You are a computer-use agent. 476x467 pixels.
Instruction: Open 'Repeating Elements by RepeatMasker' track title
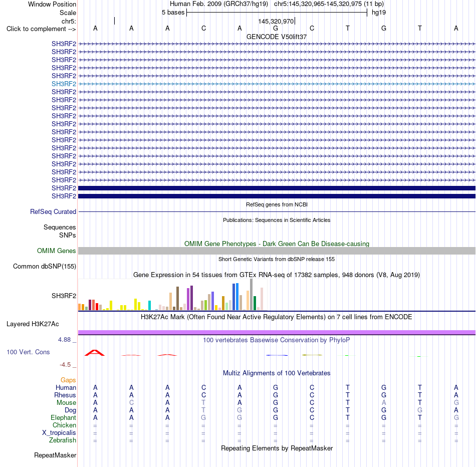click(277, 448)
